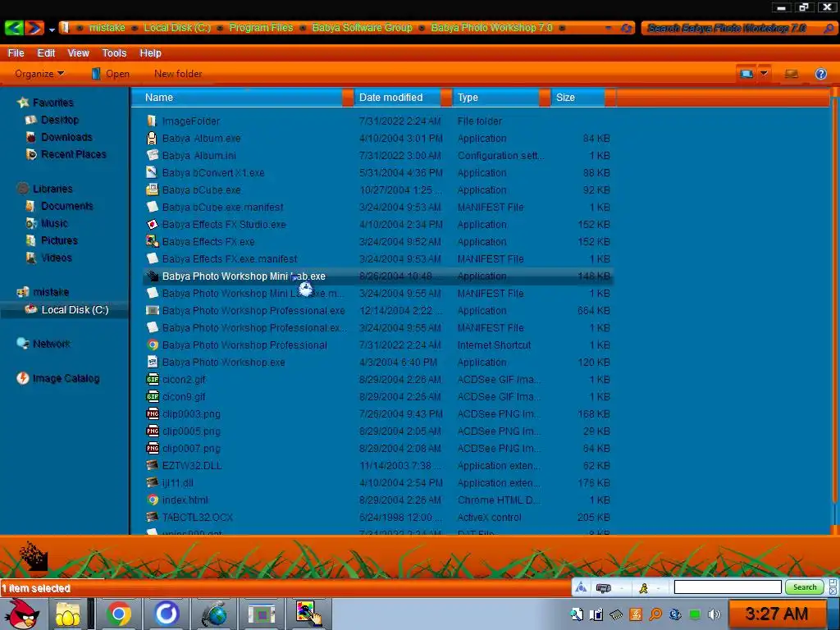Open the Pictures library

point(59,240)
